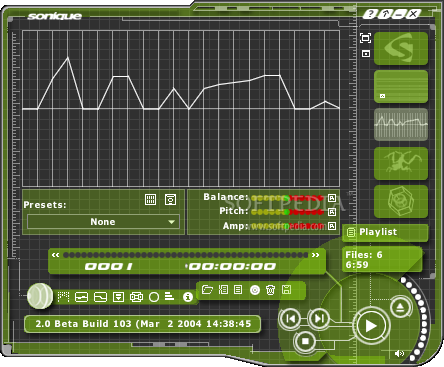Open help with the question mark button
The height and width of the screenshot is (367, 444).
tap(370, 14)
